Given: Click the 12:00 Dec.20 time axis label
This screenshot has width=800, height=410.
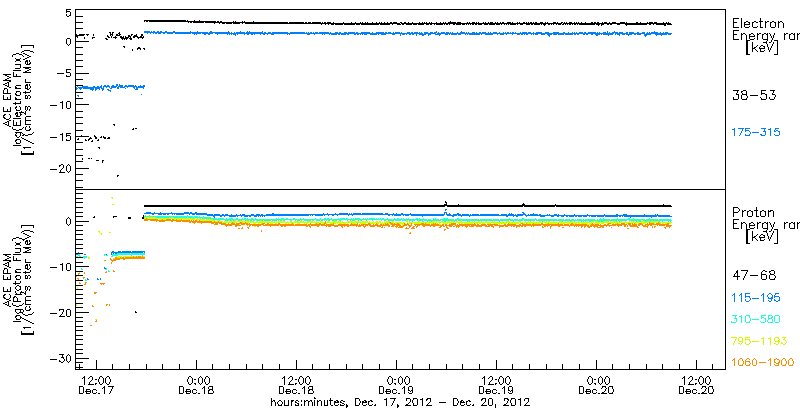Looking at the screenshot, I should click(697, 386).
